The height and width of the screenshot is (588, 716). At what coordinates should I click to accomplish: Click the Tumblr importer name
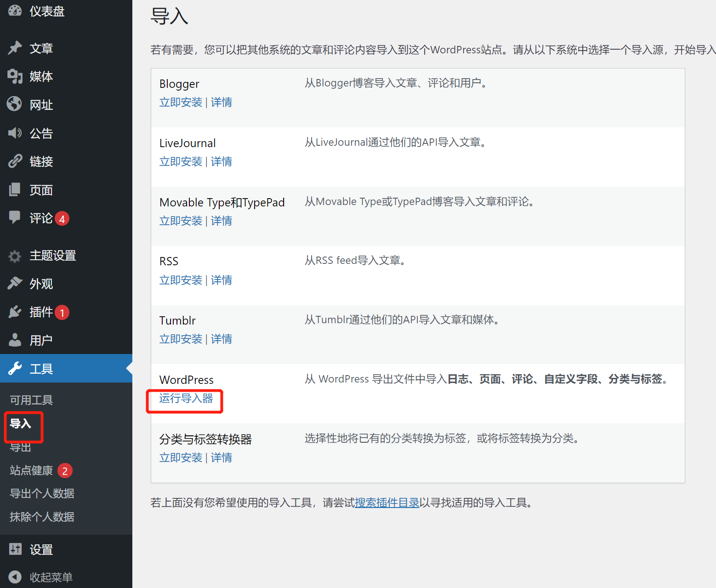click(x=177, y=320)
